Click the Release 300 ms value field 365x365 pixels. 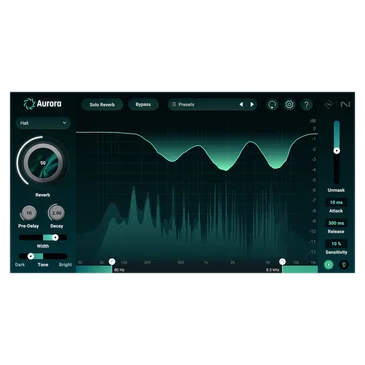click(x=336, y=223)
